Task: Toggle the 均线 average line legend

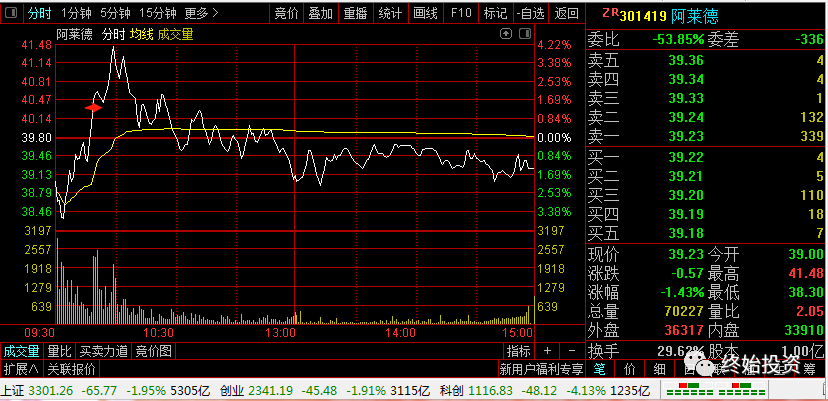Action: click(142, 35)
